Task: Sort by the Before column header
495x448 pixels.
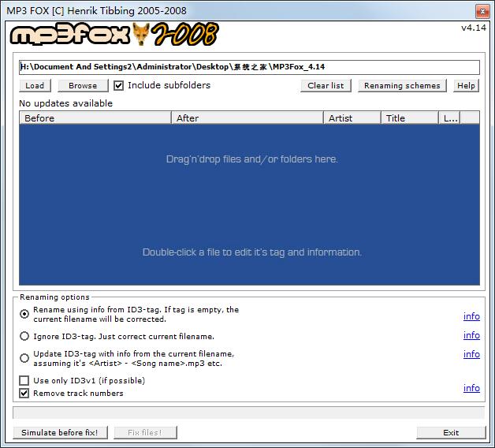Action: point(95,118)
